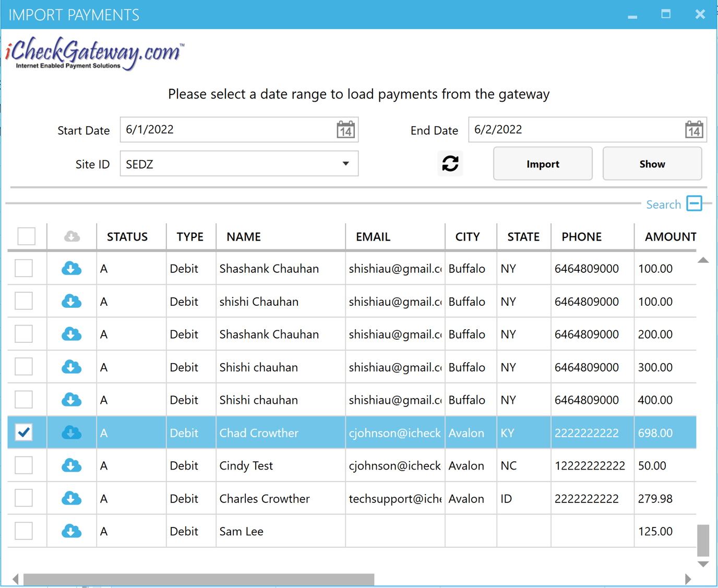Click the Show button
718x588 pixels.
[652, 163]
